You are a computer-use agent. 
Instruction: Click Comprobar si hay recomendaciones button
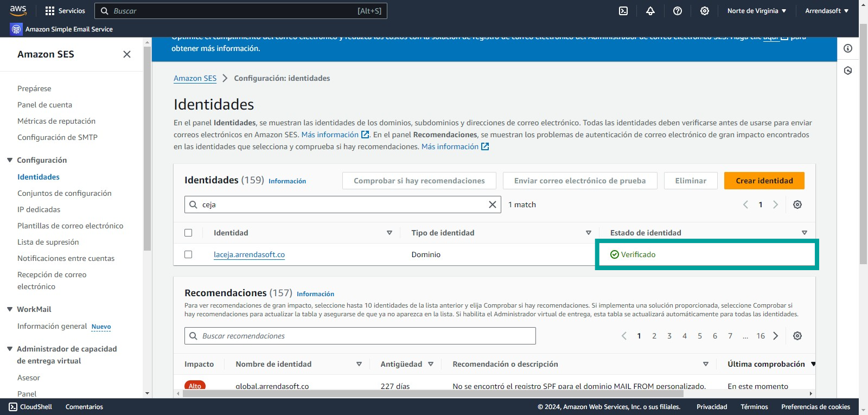click(x=419, y=181)
